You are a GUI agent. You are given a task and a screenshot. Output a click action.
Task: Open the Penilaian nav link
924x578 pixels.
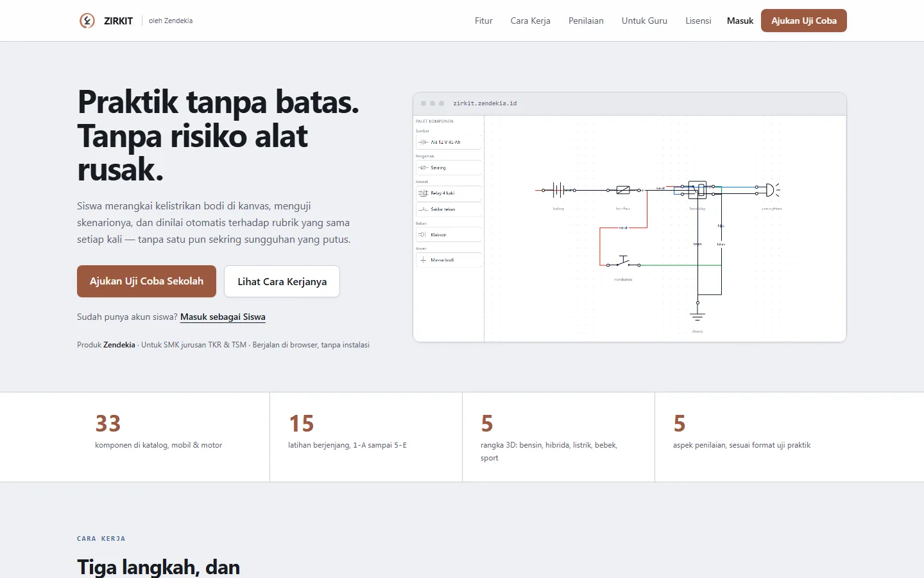pyautogui.click(x=586, y=21)
